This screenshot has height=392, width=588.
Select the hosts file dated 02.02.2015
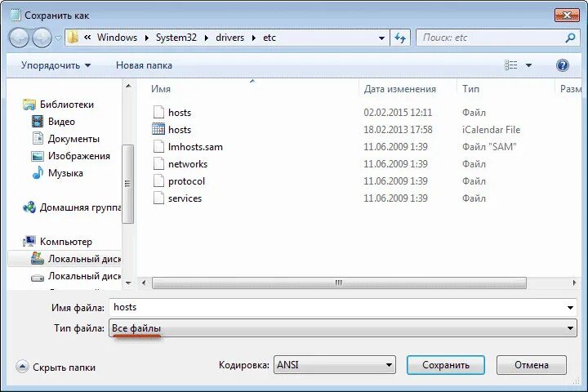(180, 113)
